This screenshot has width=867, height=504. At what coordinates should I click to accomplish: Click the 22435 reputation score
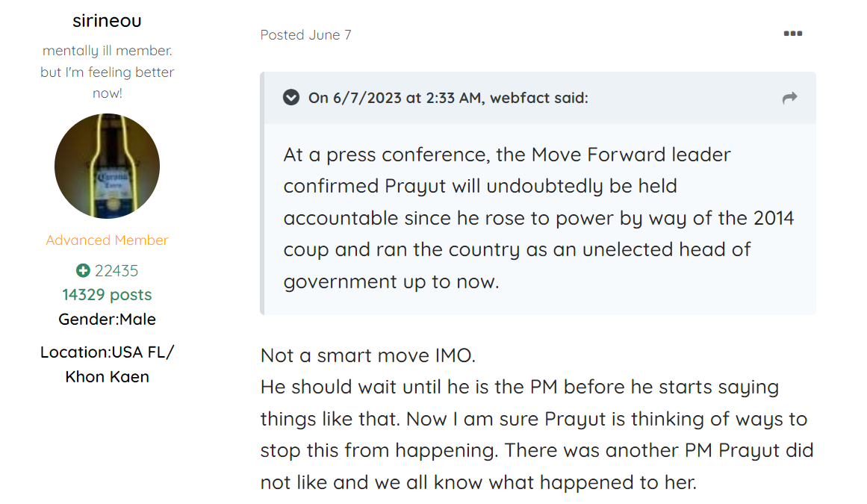[x=116, y=270]
